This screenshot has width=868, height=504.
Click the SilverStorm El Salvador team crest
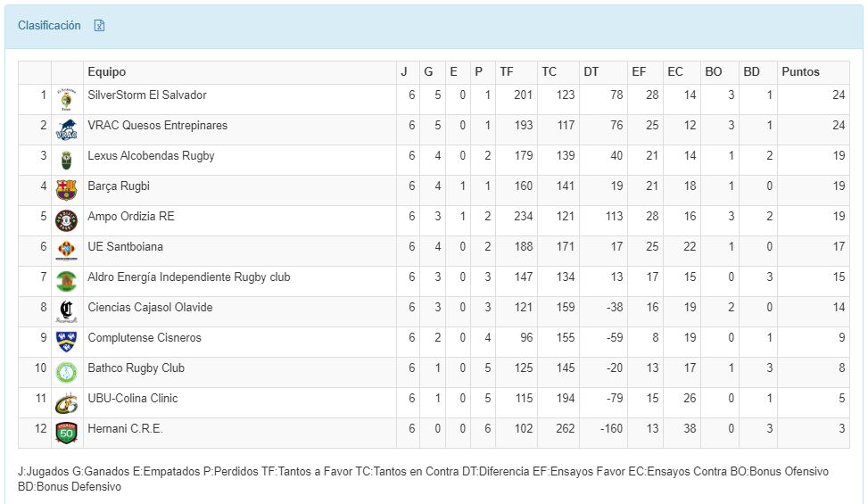[x=66, y=99]
